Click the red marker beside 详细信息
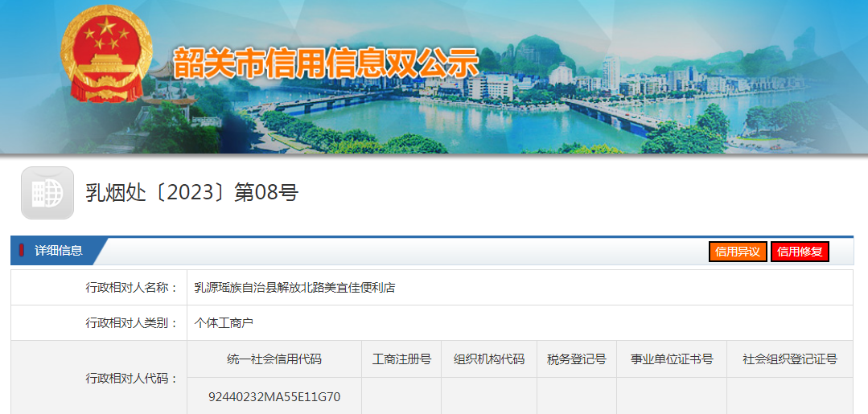This screenshot has height=414, width=868. click(x=22, y=251)
